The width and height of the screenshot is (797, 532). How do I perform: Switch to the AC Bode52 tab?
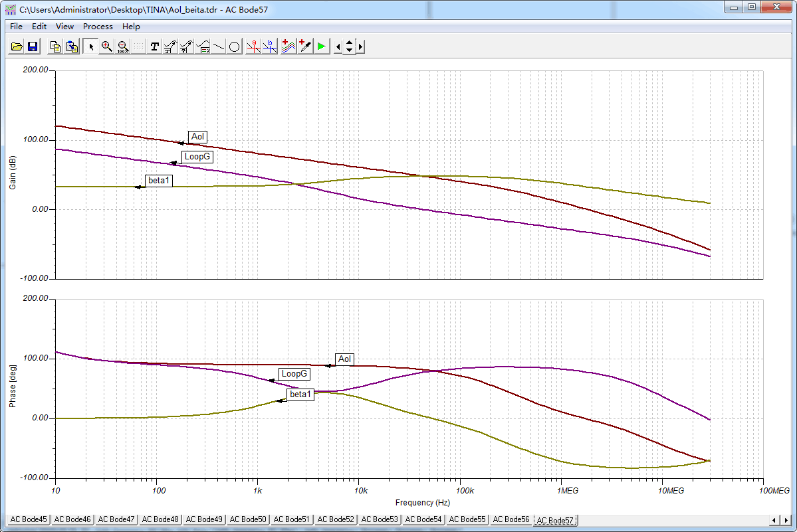click(x=336, y=519)
